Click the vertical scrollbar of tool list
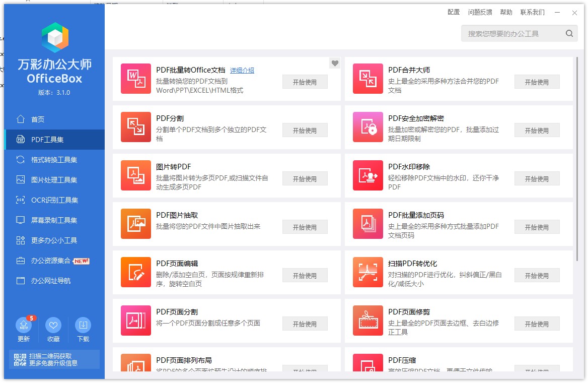This screenshot has height=383, width=588. point(577,159)
